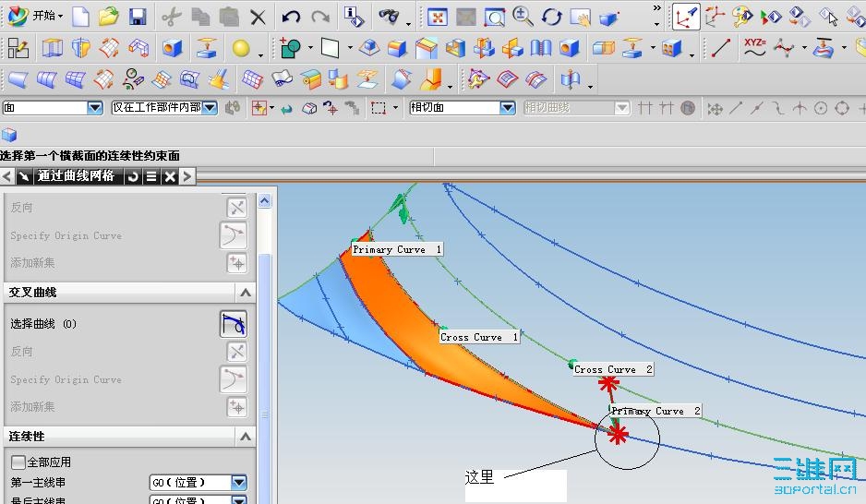Open the dialog options list icon
This screenshot has width=866, height=504.
150,176
